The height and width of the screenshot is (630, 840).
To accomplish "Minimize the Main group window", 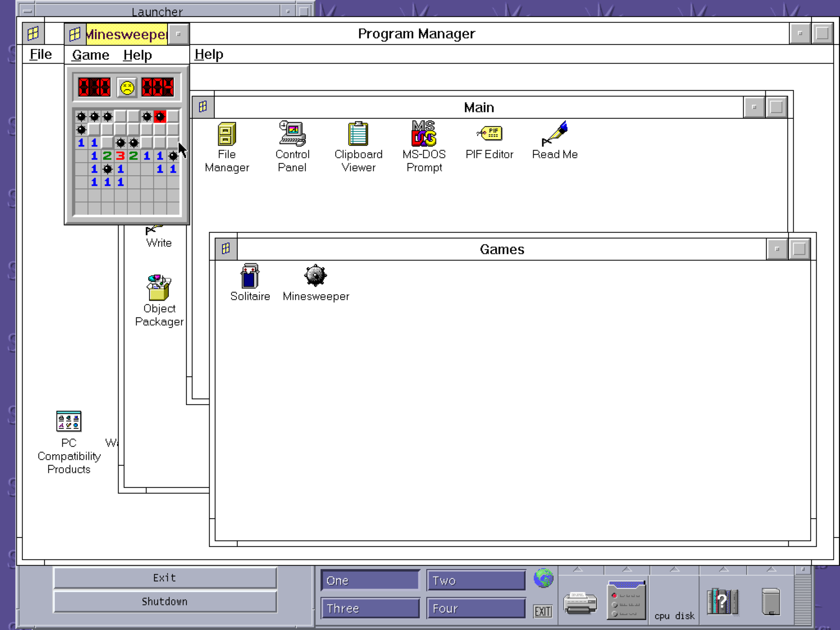I will (x=754, y=107).
